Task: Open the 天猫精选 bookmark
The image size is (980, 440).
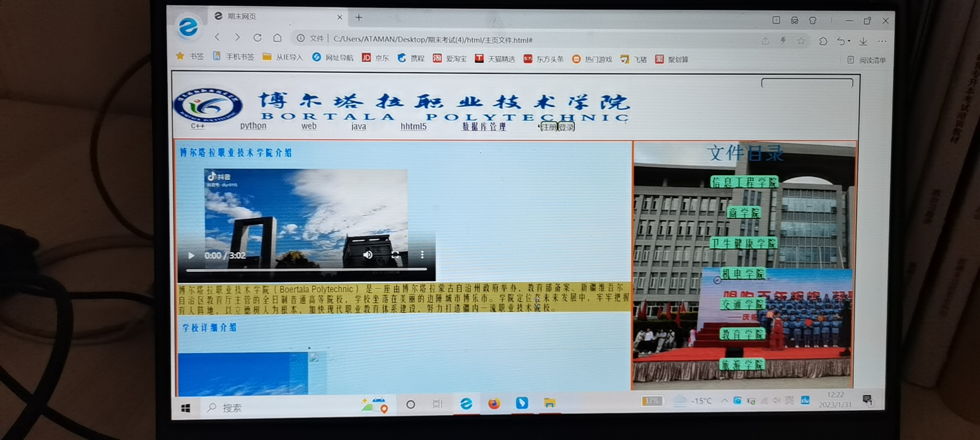Action: pyautogui.click(x=495, y=59)
